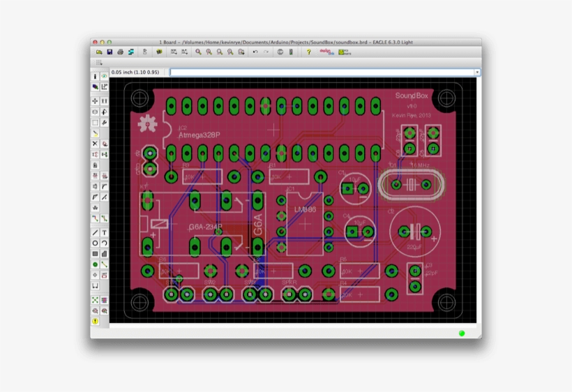The image size is (572, 392).
Task: Click the Go traffic light icon
Action: pos(291,52)
